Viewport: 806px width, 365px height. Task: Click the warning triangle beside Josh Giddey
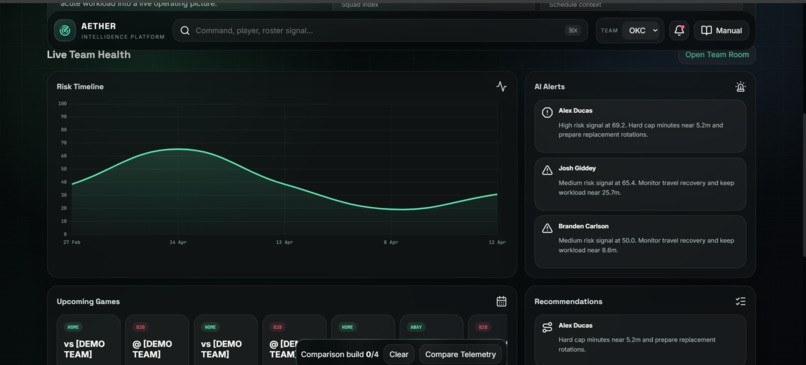coord(547,170)
